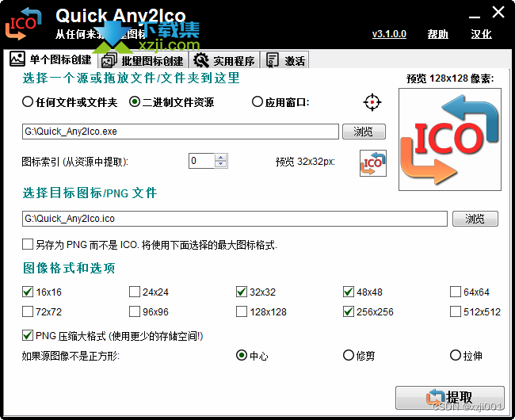Open the 帮助 help link

pos(438,34)
